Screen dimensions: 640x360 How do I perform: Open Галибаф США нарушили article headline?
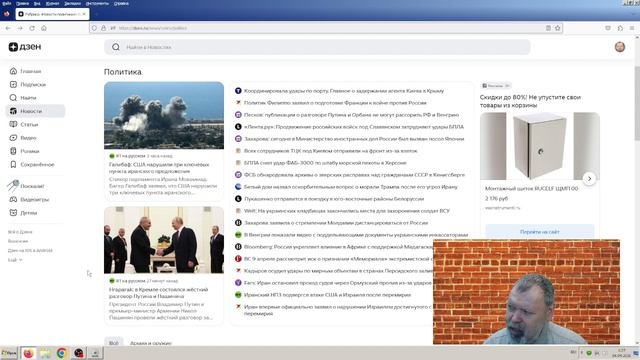pyautogui.click(x=159, y=168)
